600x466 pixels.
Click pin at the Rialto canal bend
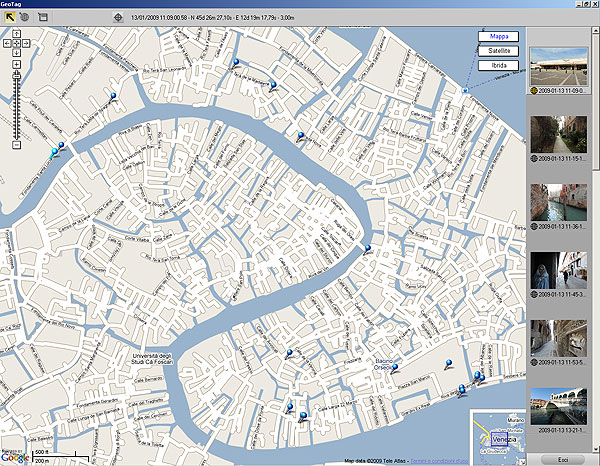point(368,249)
